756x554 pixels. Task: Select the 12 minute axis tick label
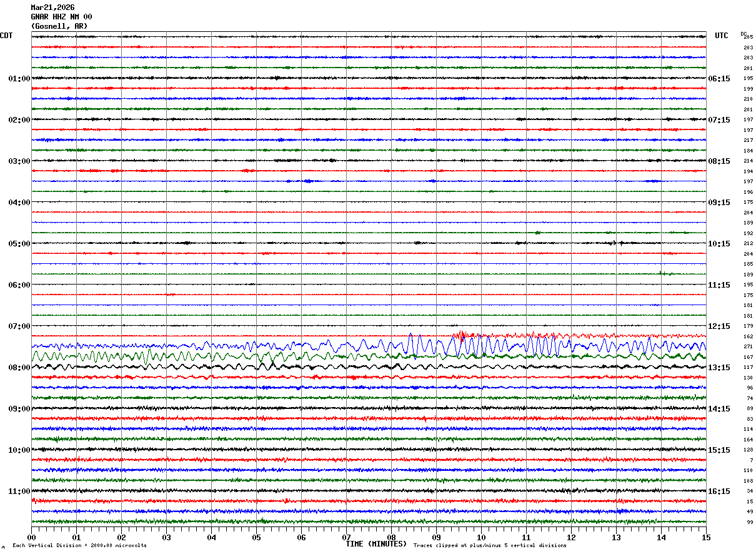pyautogui.click(x=571, y=537)
